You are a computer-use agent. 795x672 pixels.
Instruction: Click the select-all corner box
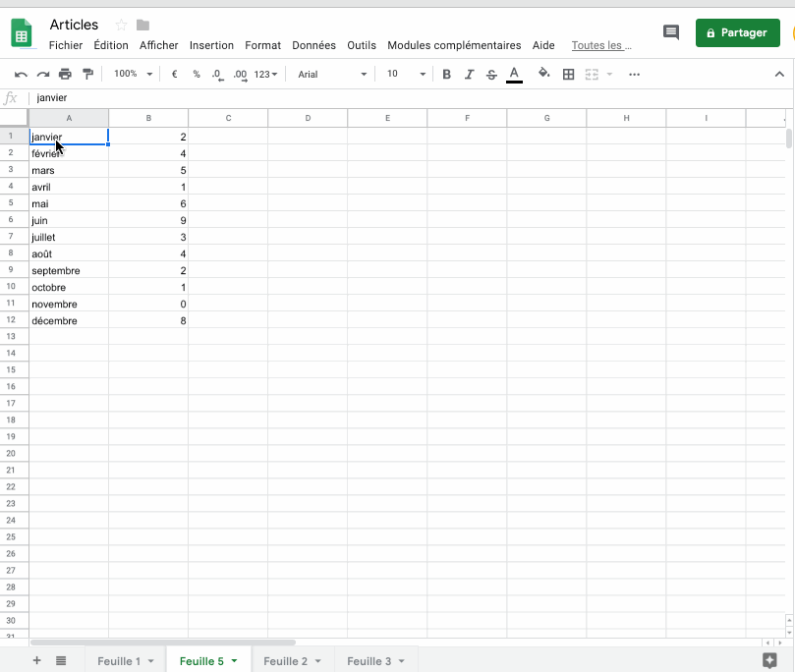point(14,118)
